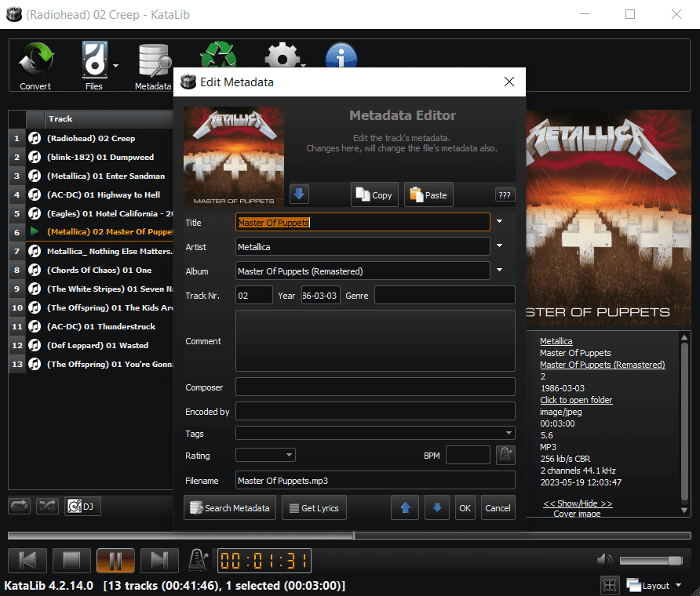This screenshot has width=700, height=596.
Task: Click the Encoded by input field
Action: point(375,411)
